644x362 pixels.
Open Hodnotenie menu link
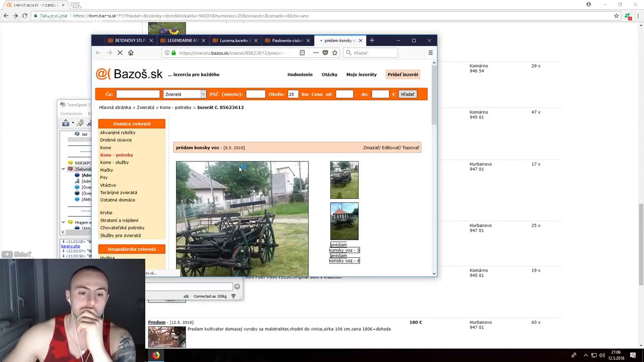pyautogui.click(x=300, y=74)
